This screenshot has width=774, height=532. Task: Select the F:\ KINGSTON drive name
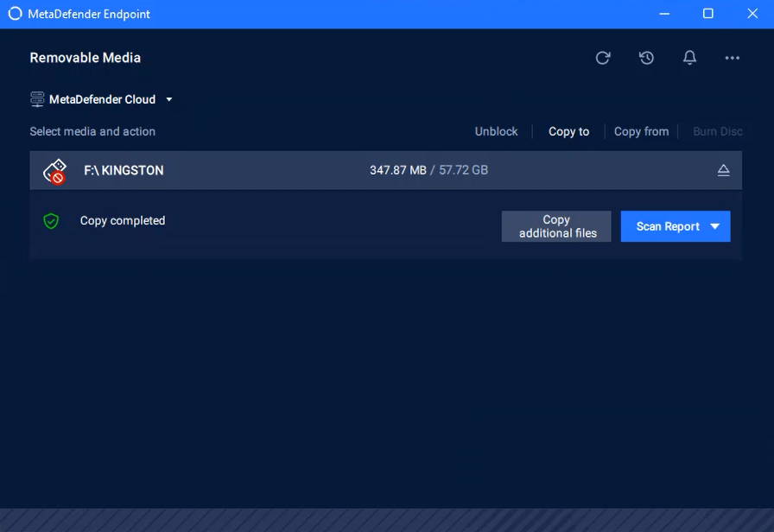click(x=124, y=170)
